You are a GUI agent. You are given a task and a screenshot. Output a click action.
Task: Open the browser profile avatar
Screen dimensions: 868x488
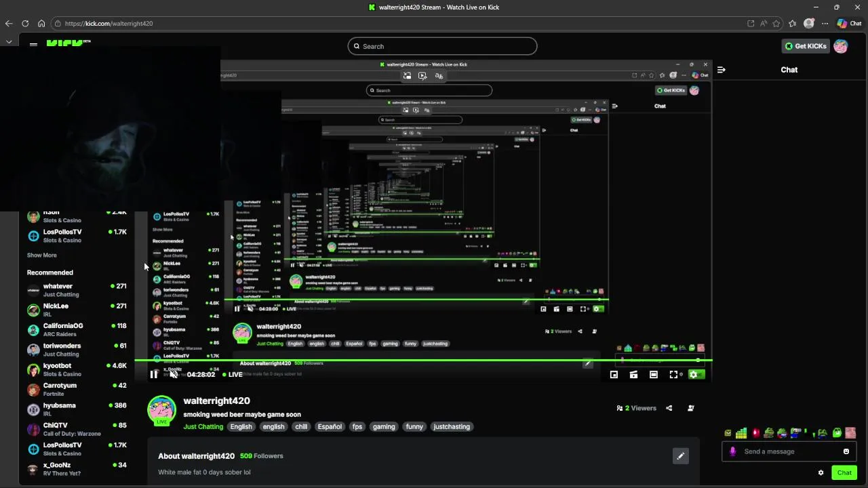[809, 23]
